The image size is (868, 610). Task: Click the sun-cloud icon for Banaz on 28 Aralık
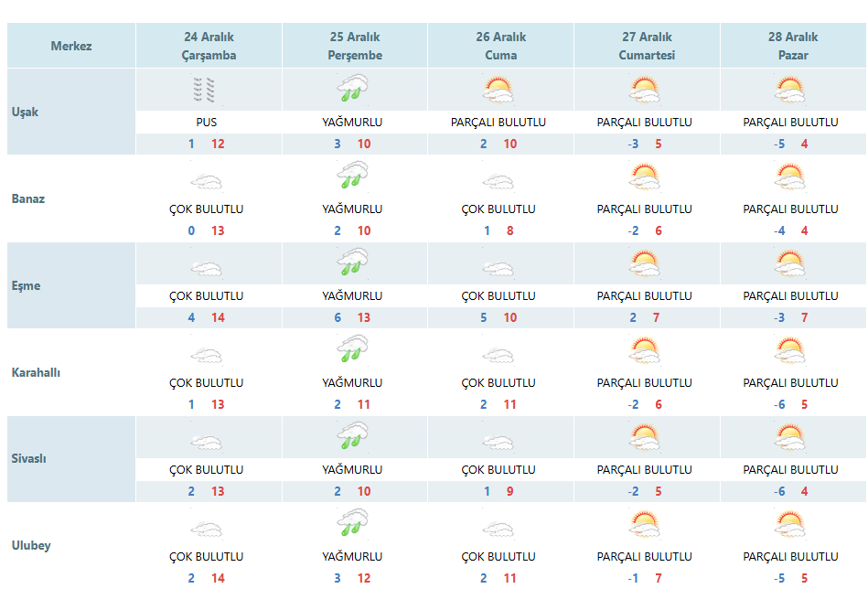pos(790,177)
